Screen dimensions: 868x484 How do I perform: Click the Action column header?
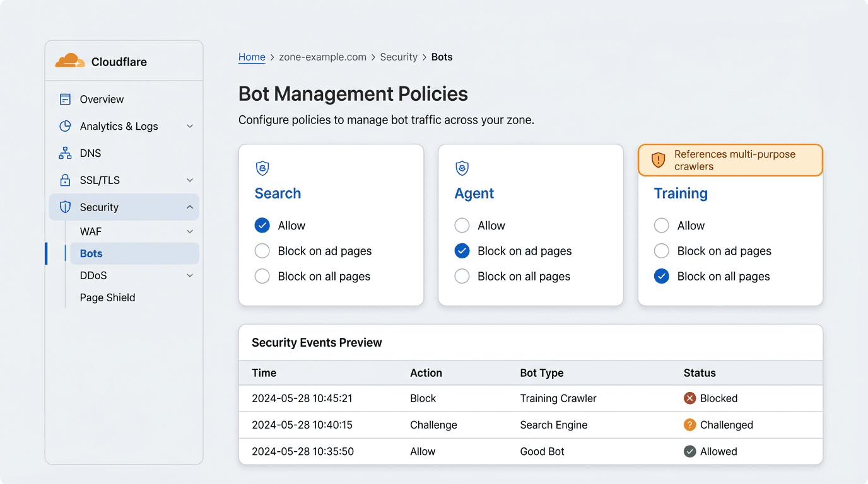tap(426, 372)
